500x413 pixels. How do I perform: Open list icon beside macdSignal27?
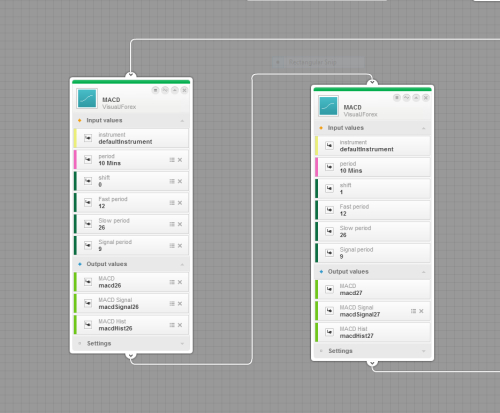[x=413, y=311]
